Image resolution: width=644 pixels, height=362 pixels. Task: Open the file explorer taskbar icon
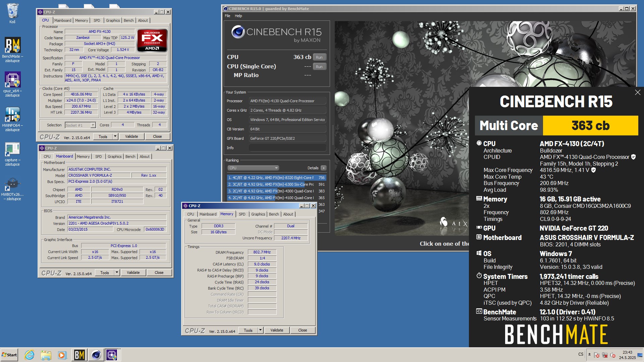pyautogui.click(x=46, y=355)
